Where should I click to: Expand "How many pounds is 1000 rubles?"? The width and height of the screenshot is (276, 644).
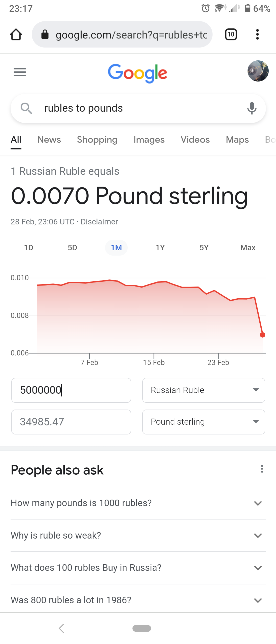138,503
